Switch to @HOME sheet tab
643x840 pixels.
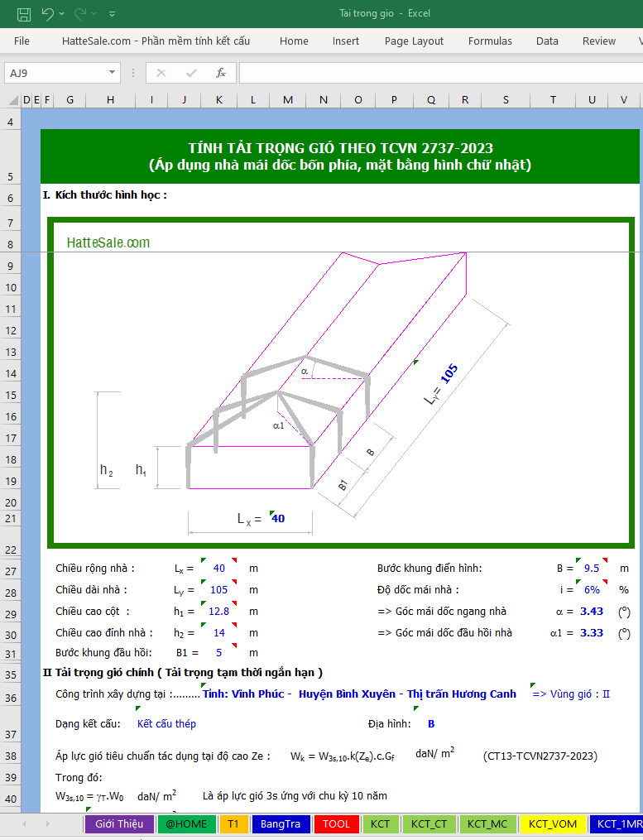(x=186, y=824)
